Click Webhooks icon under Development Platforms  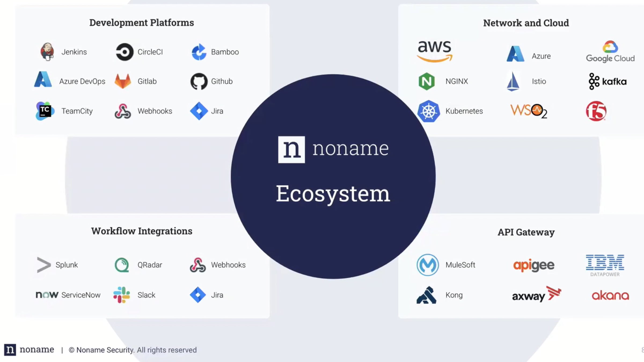123,111
